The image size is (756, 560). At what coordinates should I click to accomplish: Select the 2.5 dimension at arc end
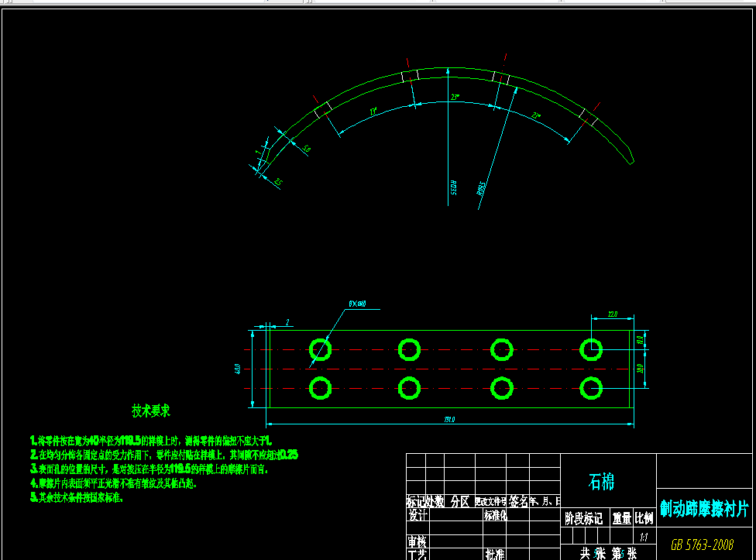point(278,182)
